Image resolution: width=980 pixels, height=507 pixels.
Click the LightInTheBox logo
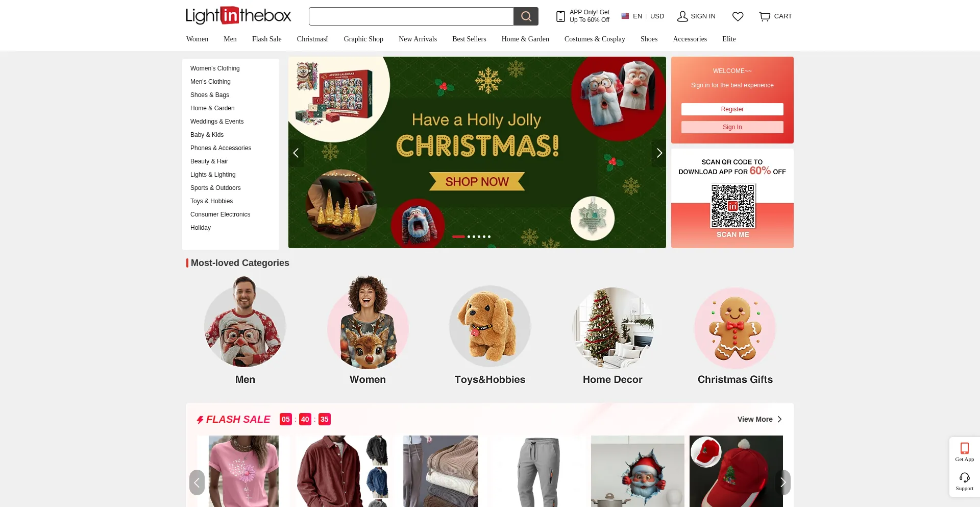coord(238,16)
